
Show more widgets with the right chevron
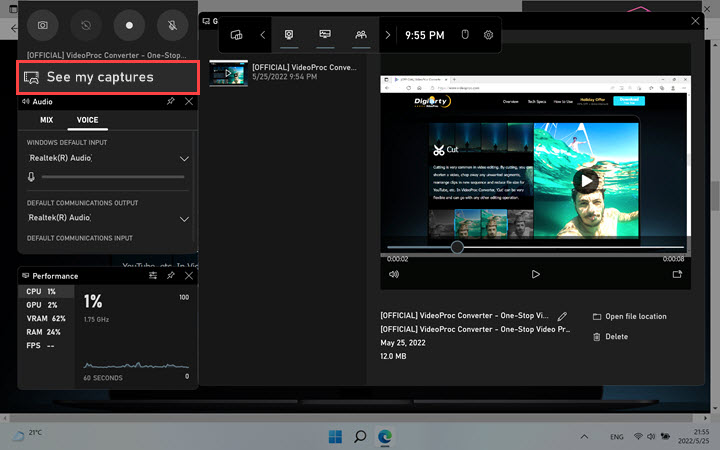pyautogui.click(x=388, y=35)
